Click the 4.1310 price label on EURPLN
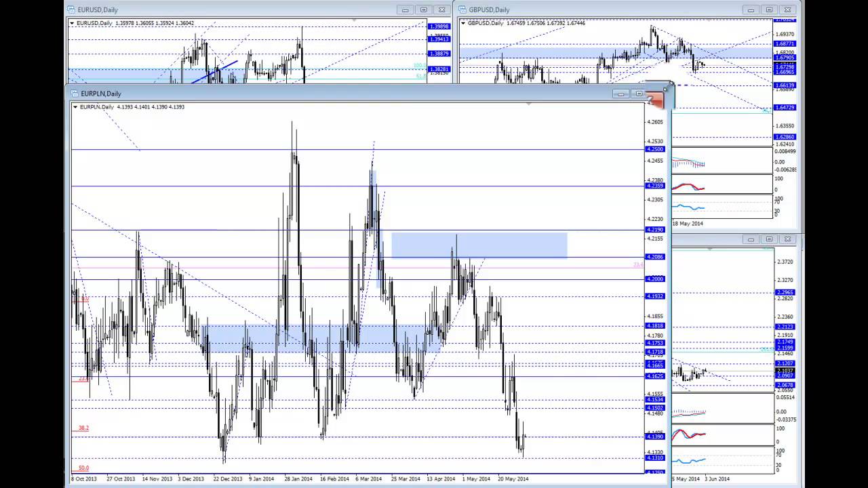The height and width of the screenshot is (488, 868). [x=655, y=458]
